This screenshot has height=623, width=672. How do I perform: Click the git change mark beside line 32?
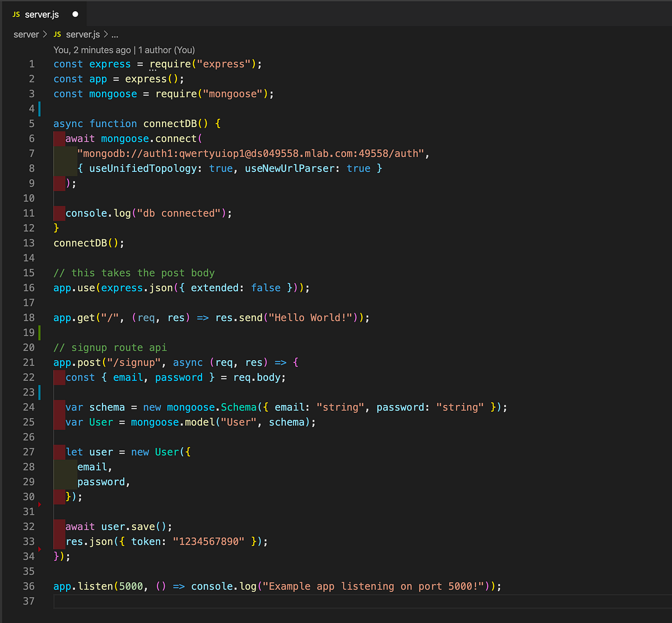(x=59, y=526)
